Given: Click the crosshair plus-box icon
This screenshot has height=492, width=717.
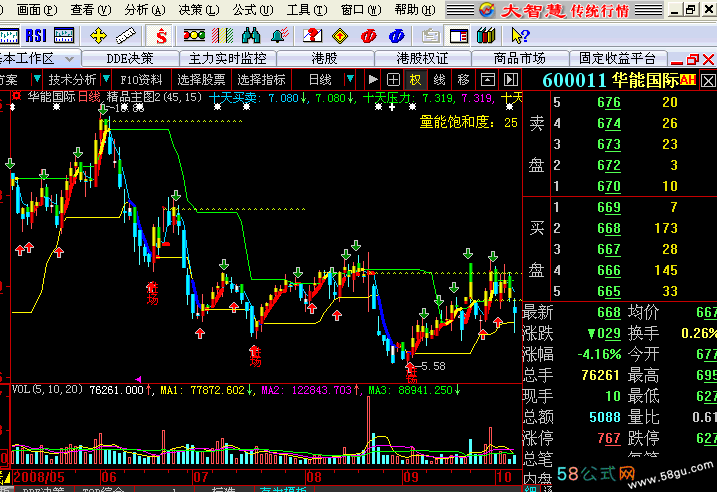Looking at the screenshot, I should click(x=393, y=80).
